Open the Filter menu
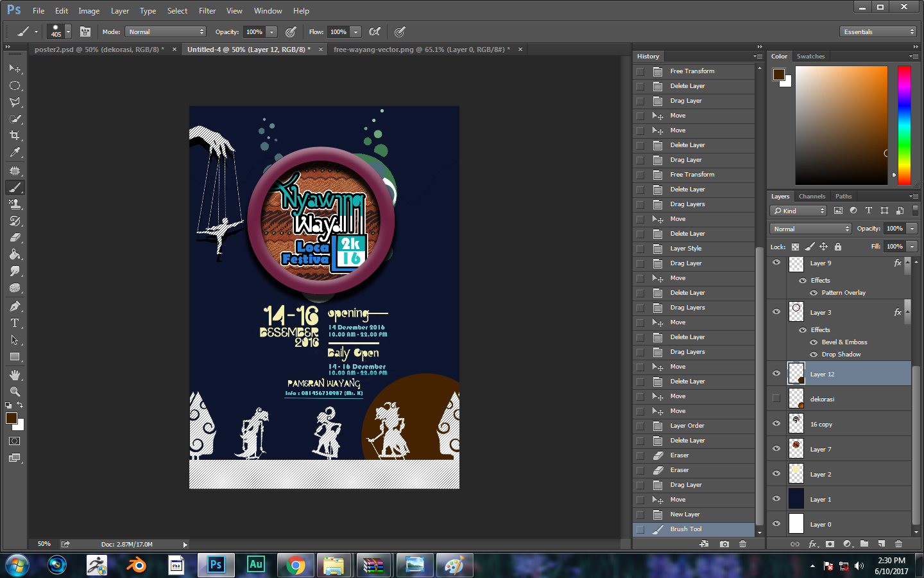Viewport: 924px width, 578px height. click(207, 10)
